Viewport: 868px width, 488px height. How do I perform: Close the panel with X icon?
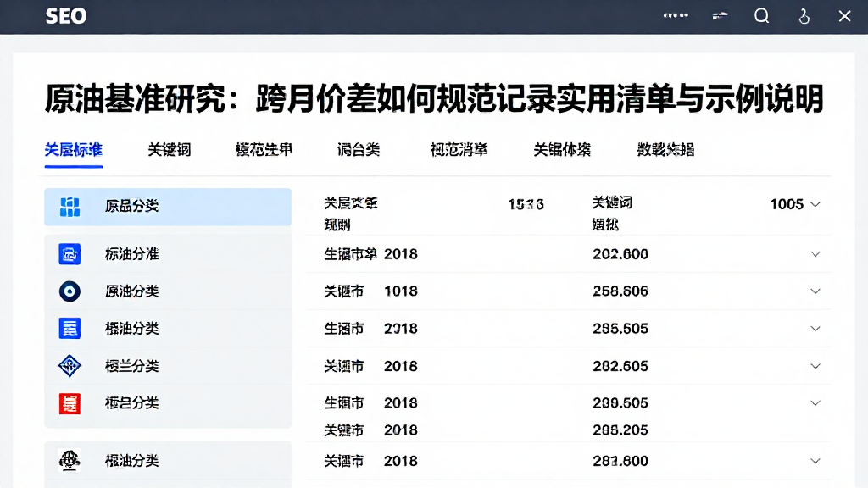point(844,16)
